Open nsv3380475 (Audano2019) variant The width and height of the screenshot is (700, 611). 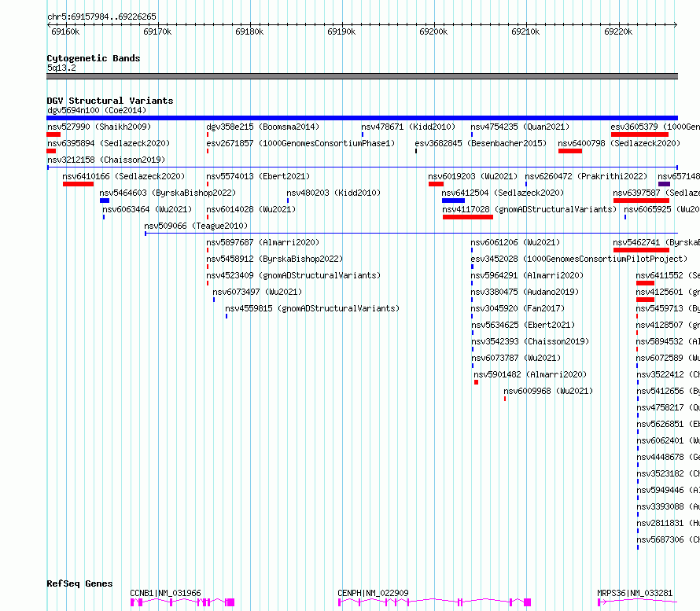pos(525,292)
